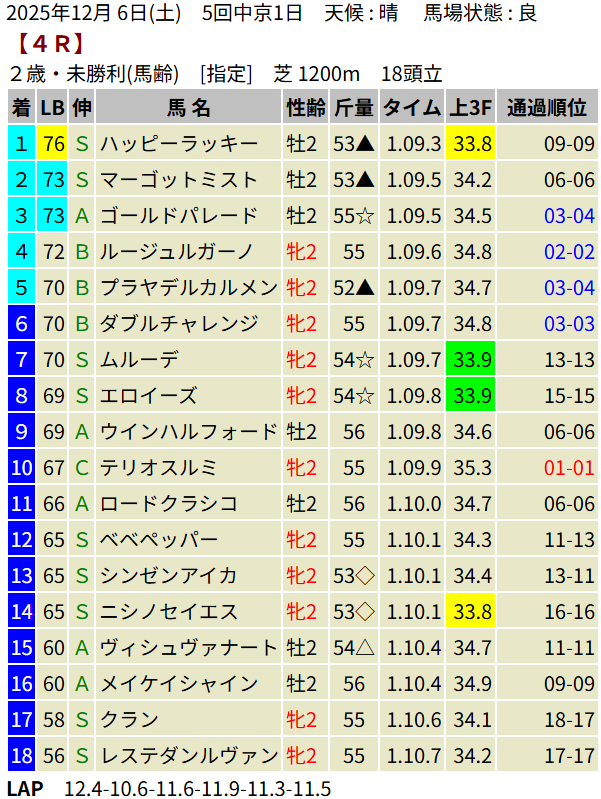Click the 馬名 column header
This screenshot has height=799, width=601.
point(188,108)
